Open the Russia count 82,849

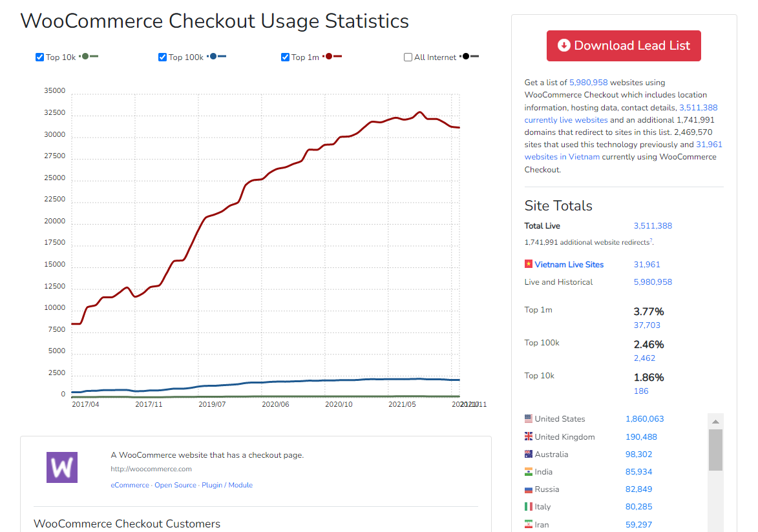coord(638,489)
